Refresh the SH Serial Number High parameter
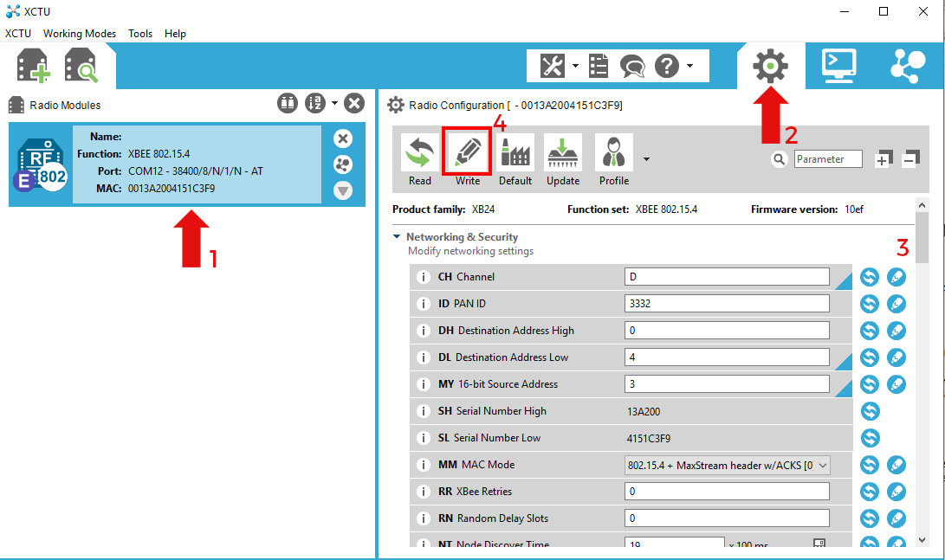 point(870,410)
